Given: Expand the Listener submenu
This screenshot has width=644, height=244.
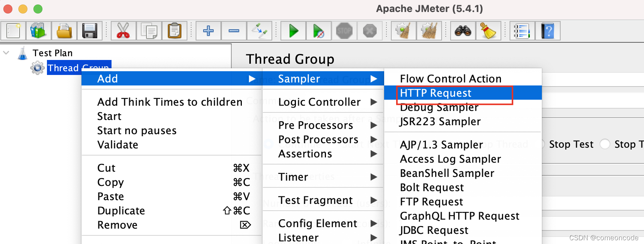Looking at the screenshot, I should 323,238.
